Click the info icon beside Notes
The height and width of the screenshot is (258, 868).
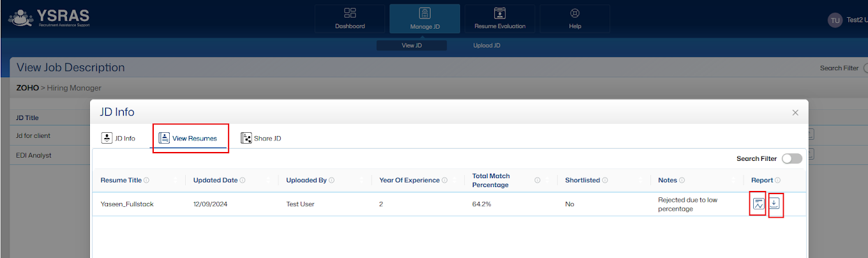coord(682,180)
